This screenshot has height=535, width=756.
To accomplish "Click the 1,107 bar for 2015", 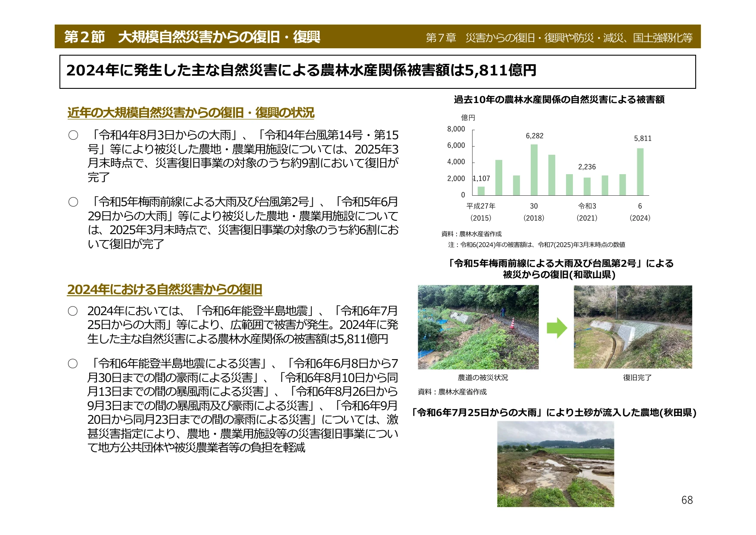I will pos(481,191).
